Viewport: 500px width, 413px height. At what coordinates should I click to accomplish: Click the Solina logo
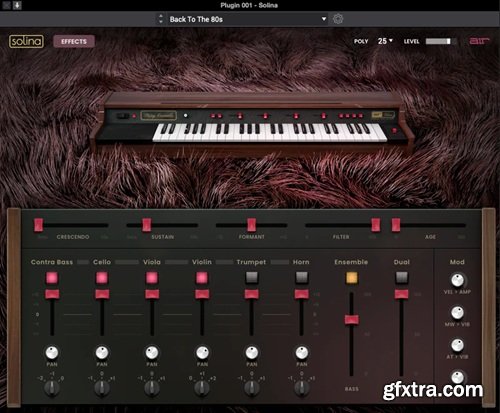tap(26, 41)
